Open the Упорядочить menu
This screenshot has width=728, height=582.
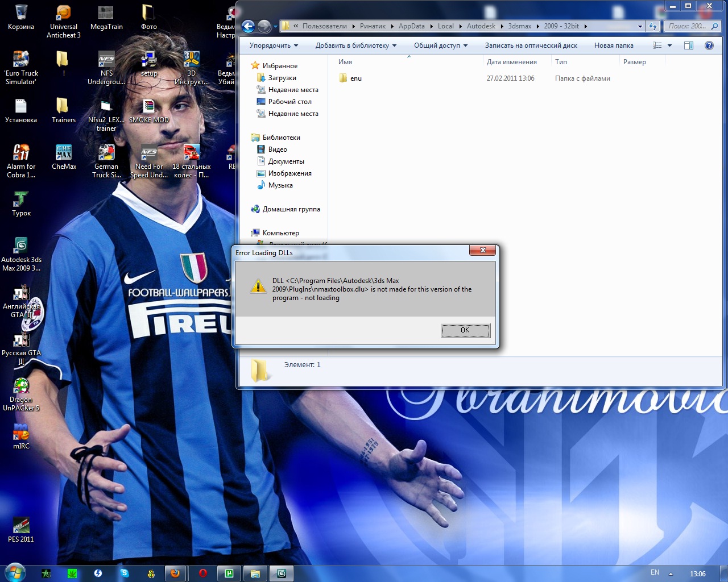click(x=274, y=45)
